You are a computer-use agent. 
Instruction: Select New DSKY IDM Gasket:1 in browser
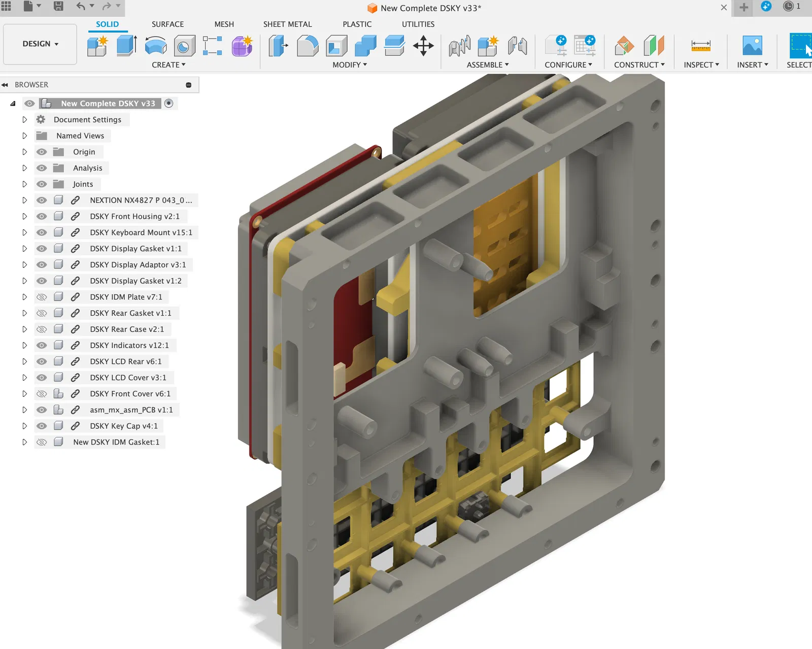click(116, 442)
